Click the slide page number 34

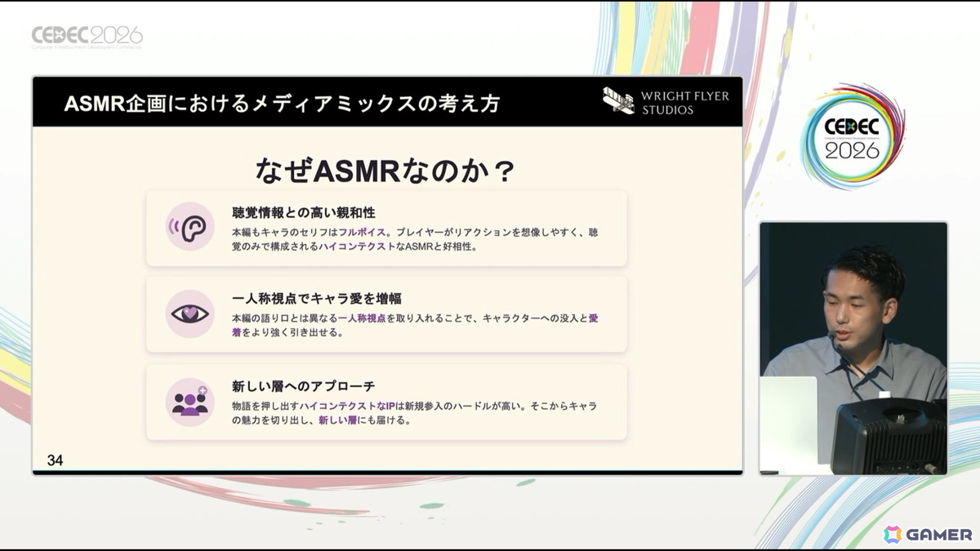pyautogui.click(x=56, y=460)
